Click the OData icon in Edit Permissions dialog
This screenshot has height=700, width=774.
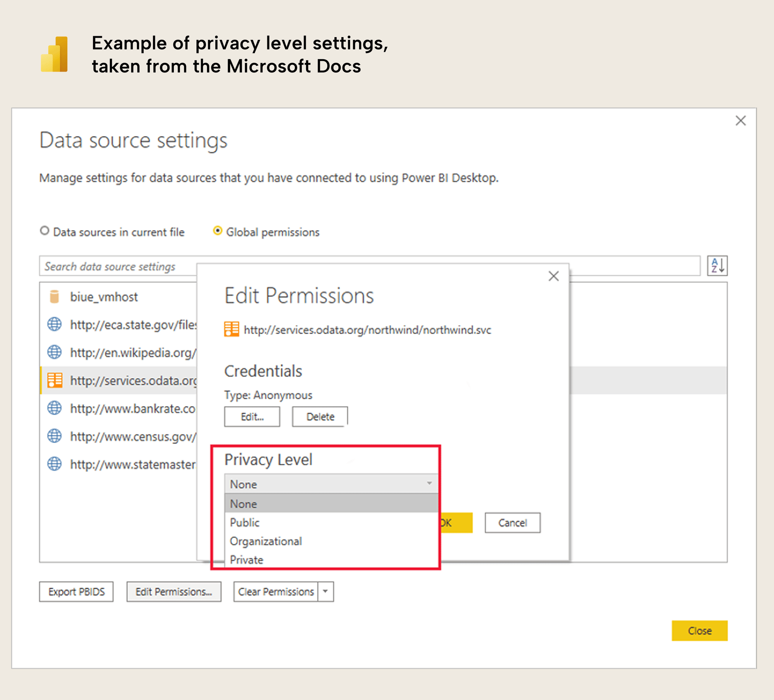231,329
